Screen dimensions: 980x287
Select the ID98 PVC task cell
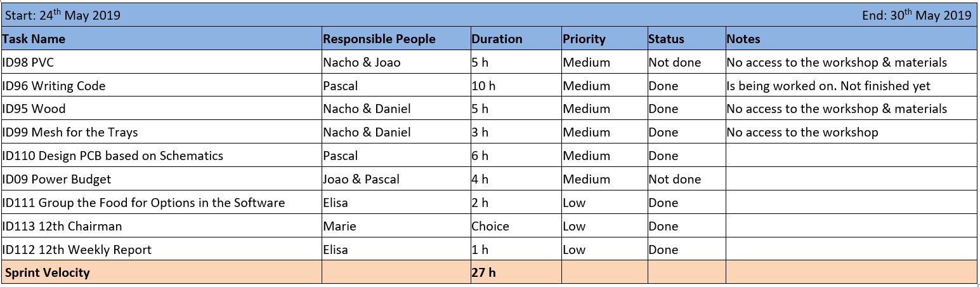coord(162,62)
